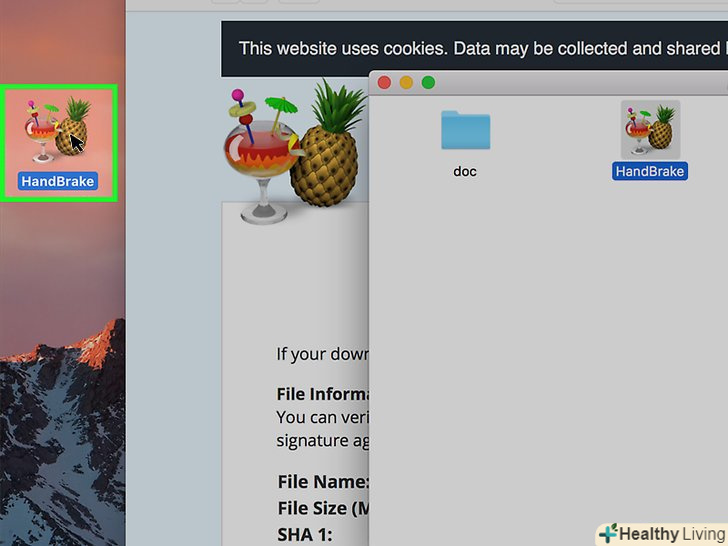
Task: Close the Finder window with the red button
Action: [384, 83]
